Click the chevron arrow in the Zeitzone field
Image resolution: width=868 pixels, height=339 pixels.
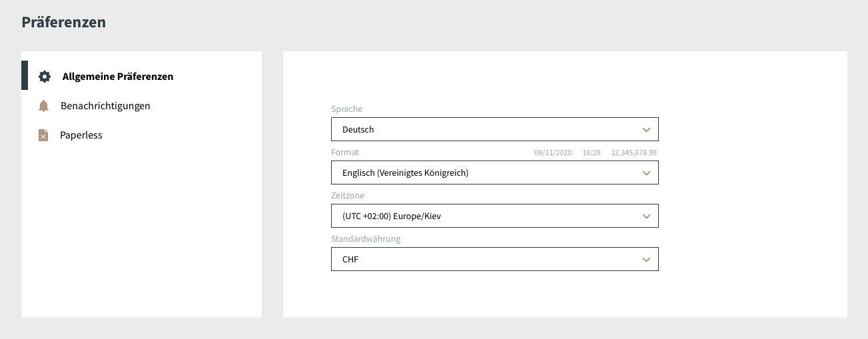click(x=646, y=216)
